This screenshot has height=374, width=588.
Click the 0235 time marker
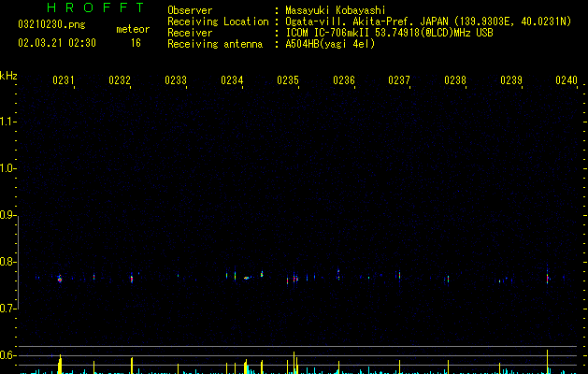tap(288, 80)
